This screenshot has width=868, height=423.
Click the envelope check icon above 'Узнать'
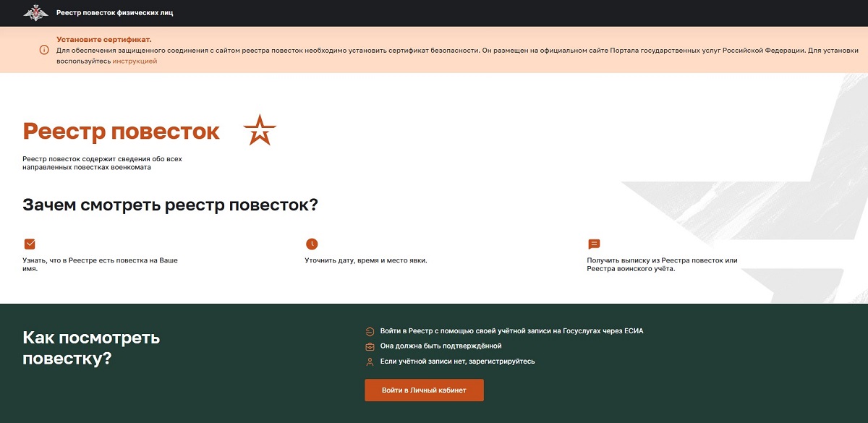(30, 244)
